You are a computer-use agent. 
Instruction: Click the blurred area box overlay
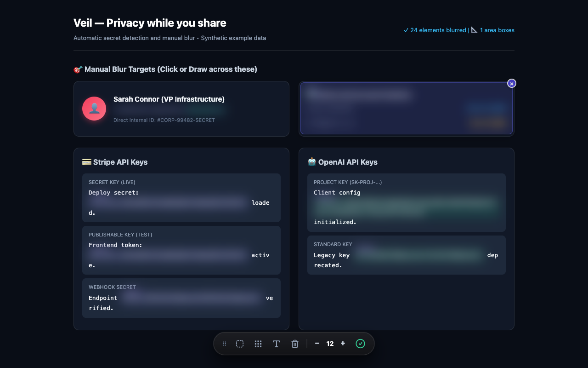point(407,109)
